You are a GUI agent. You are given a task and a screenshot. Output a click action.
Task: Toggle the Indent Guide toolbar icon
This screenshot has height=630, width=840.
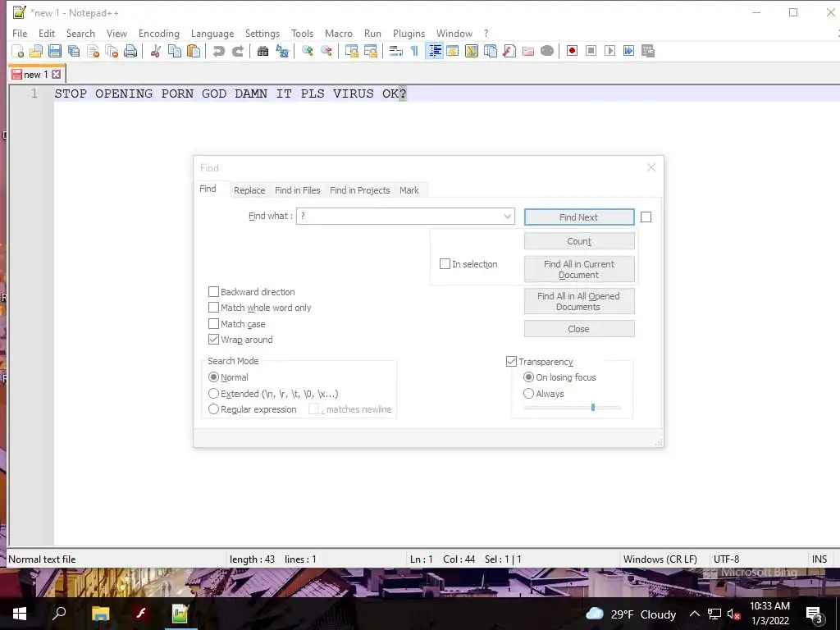[x=434, y=51]
